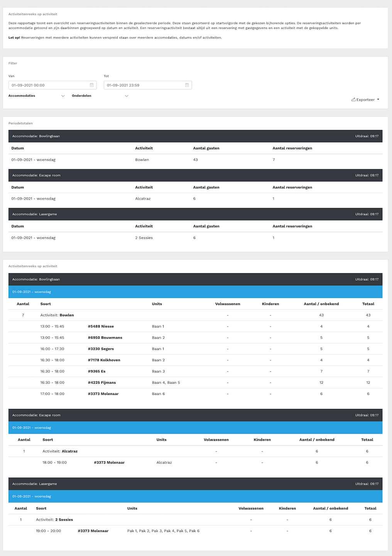The image size is (392, 556).
Task: Select #3373 Molenaar in Lasergame table
Action: point(93,531)
